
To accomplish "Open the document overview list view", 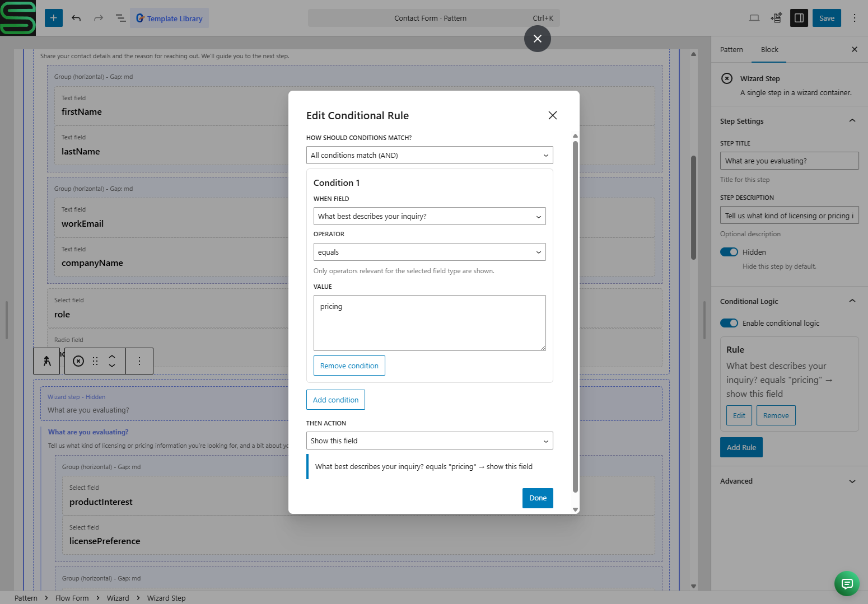I will coord(120,18).
